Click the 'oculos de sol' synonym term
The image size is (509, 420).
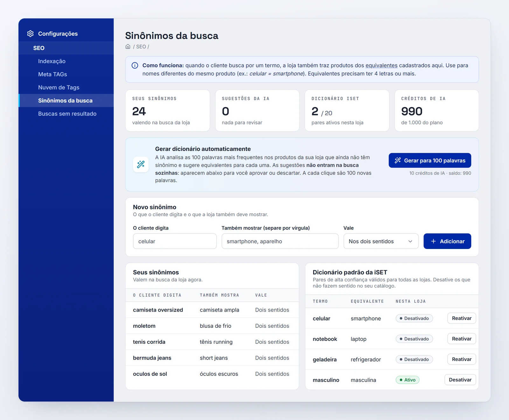click(x=150, y=374)
